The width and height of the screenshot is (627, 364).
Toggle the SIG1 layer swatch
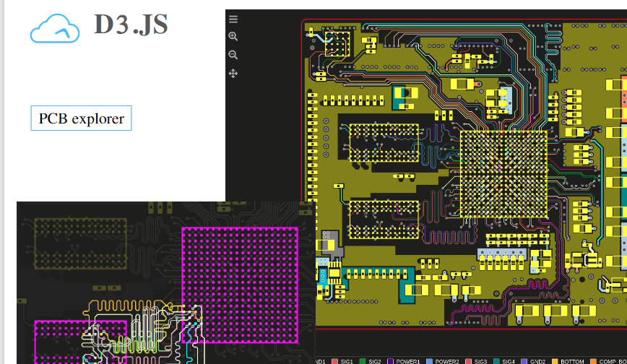(x=334, y=360)
